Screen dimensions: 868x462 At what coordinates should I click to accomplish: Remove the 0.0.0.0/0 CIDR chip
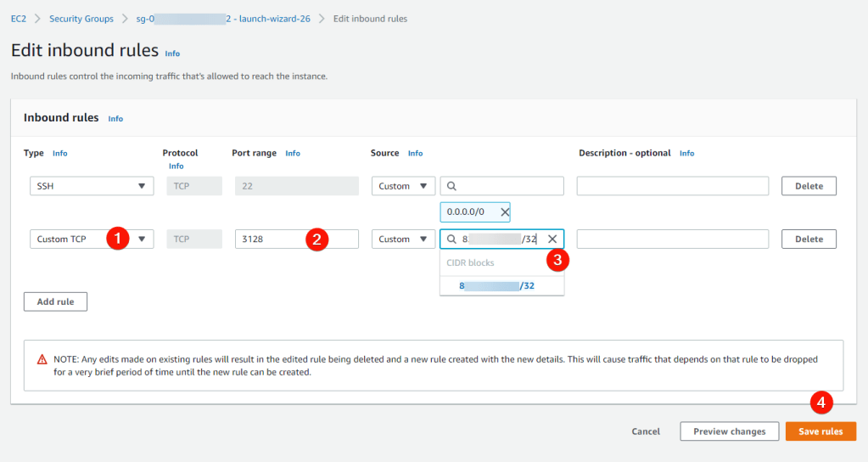(504, 212)
